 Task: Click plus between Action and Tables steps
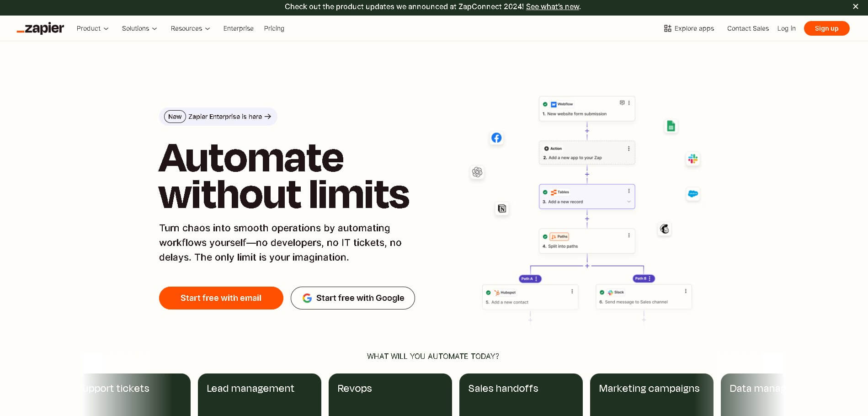pyautogui.click(x=587, y=174)
